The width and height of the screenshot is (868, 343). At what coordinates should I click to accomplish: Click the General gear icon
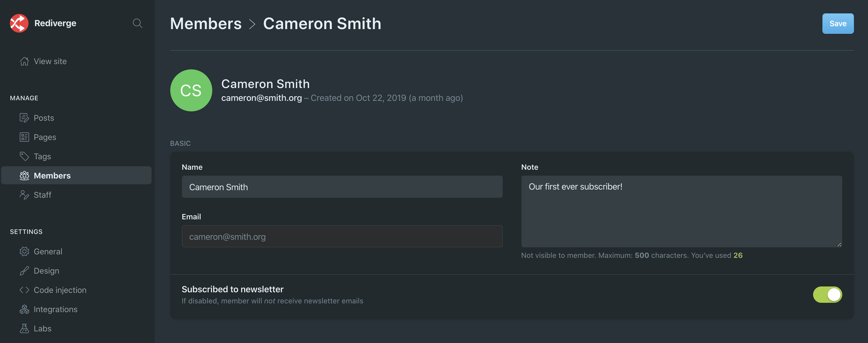pyautogui.click(x=24, y=251)
